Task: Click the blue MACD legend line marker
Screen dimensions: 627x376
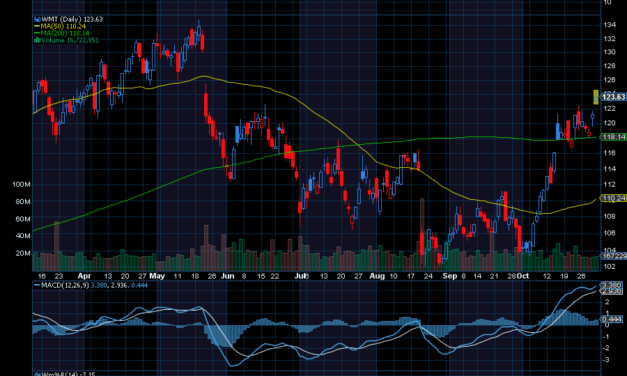Action: pyautogui.click(x=37, y=285)
